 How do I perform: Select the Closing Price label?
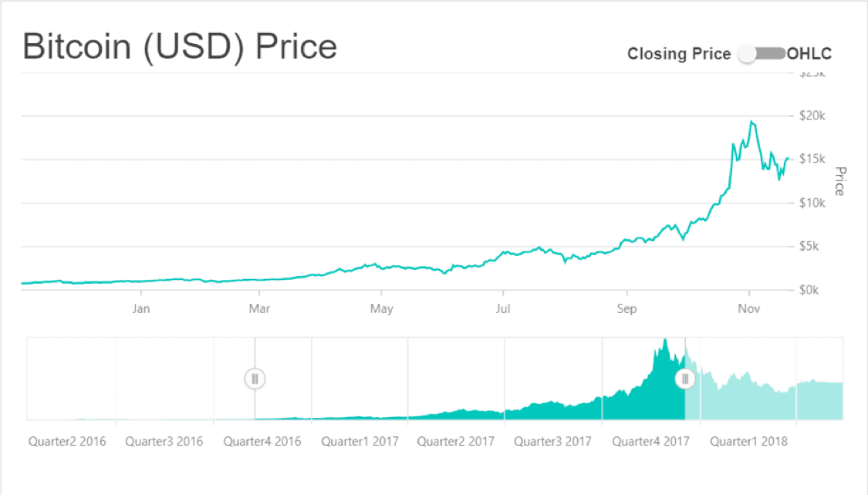[679, 54]
